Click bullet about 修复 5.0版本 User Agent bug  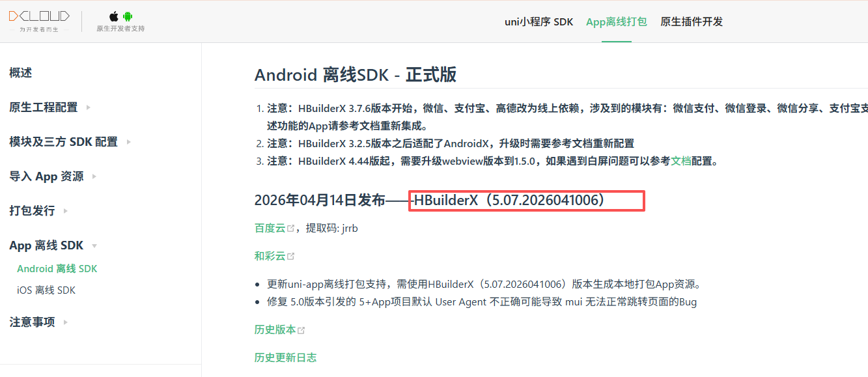click(x=482, y=302)
